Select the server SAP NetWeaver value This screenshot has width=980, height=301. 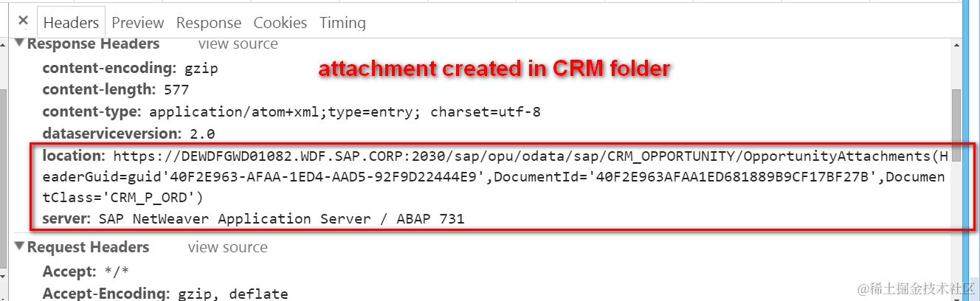[280, 218]
